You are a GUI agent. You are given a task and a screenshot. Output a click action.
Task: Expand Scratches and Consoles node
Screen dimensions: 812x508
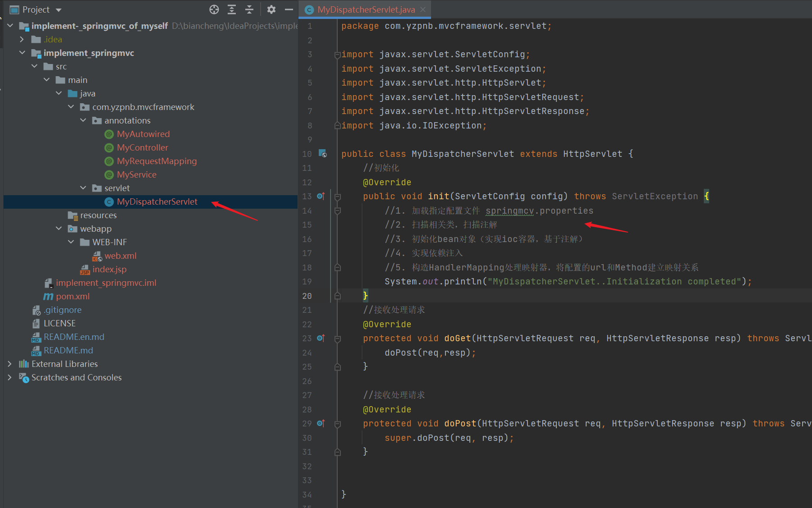10,377
